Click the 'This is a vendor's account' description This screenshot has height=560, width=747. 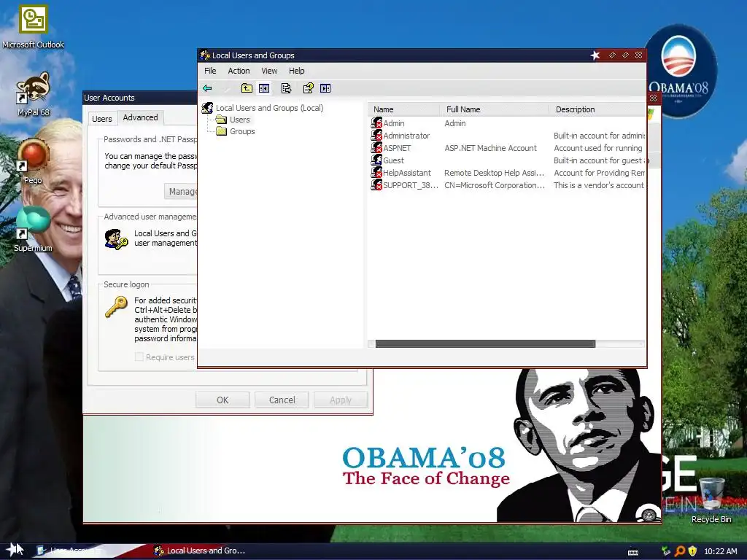tap(599, 185)
